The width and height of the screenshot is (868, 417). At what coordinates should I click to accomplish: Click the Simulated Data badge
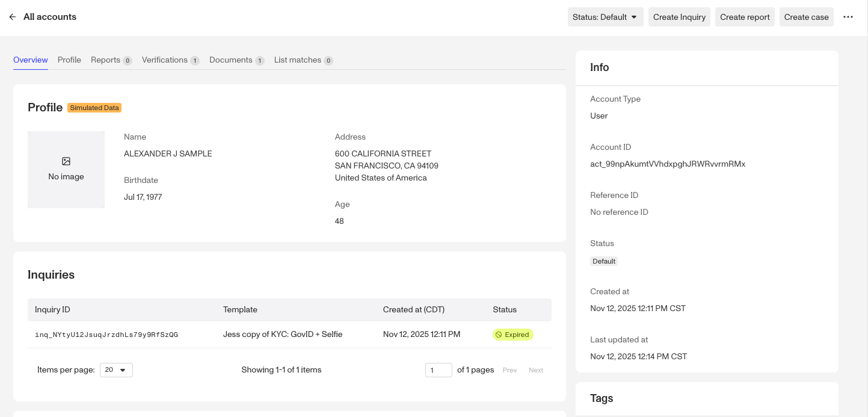click(94, 108)
